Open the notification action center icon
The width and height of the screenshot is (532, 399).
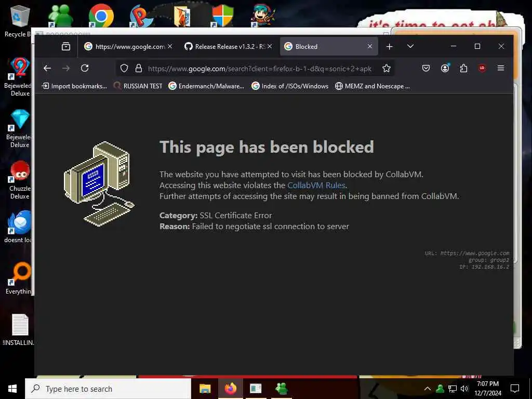point(515,389)
